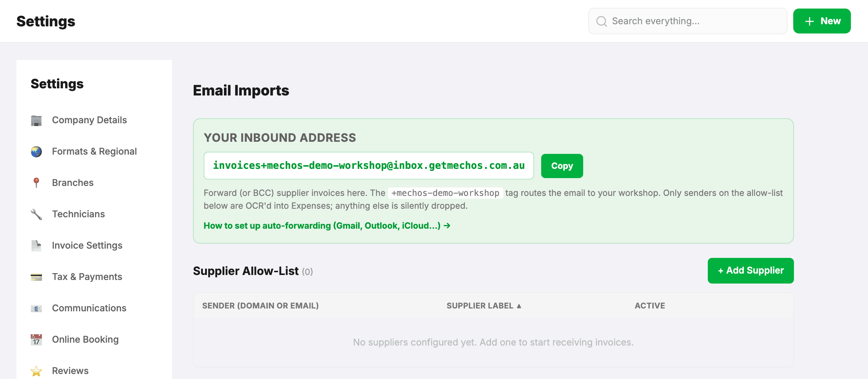Click the Active column header
The height and width of the screenshot is (379, 868).
(650, 306)
